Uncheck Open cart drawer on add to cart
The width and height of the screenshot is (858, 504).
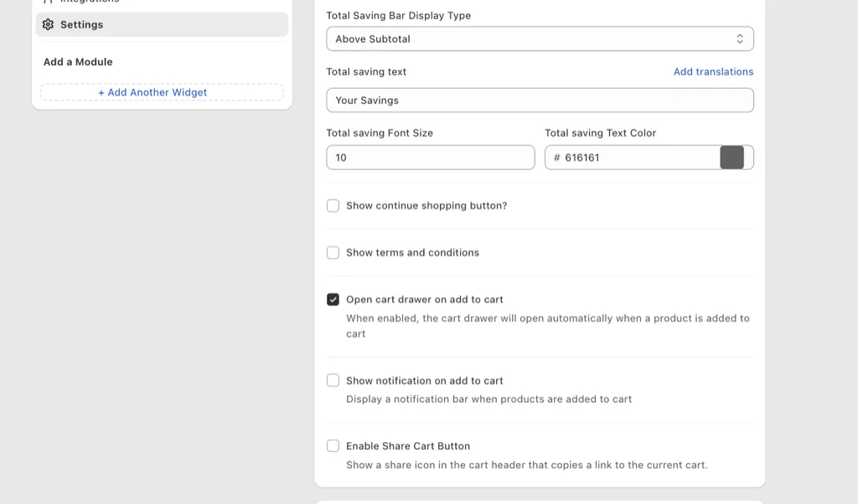point(333,300)
